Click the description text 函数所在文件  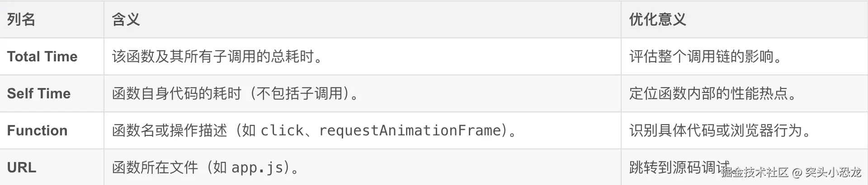coord(155,167)
